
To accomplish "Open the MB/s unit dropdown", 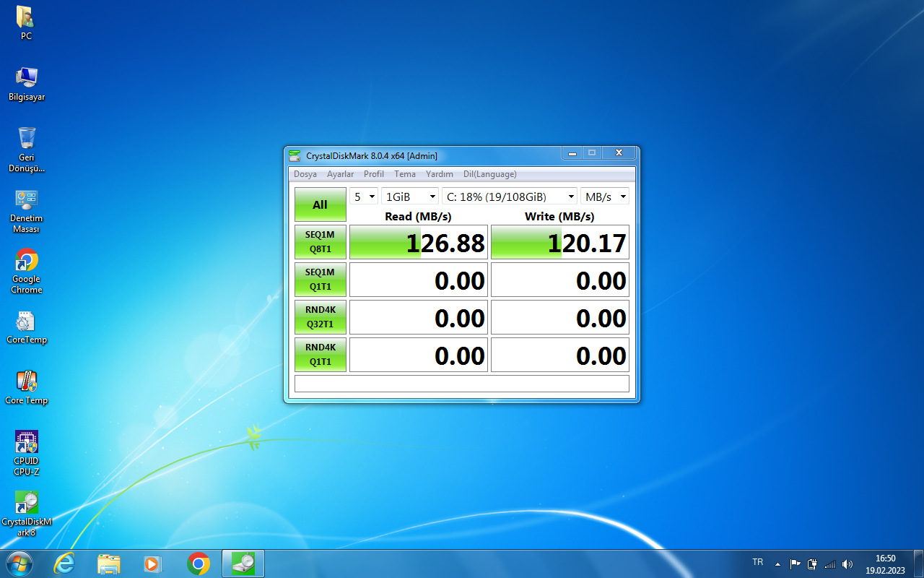I will [605, 197].
